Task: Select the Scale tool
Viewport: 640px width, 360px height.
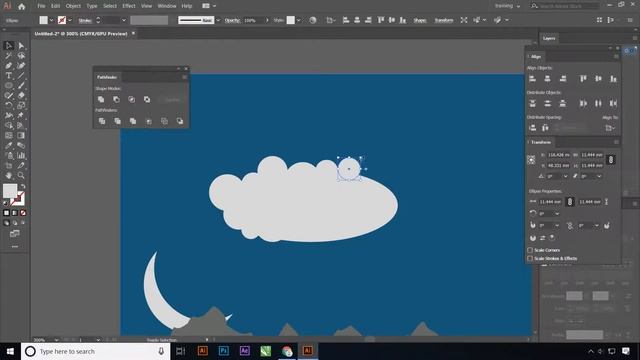Action: (x=21, y=105)
